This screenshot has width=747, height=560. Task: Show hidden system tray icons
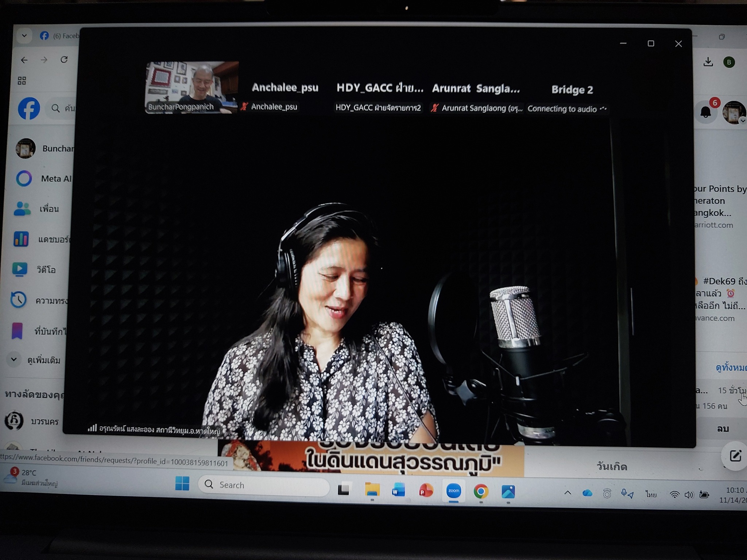568,493
